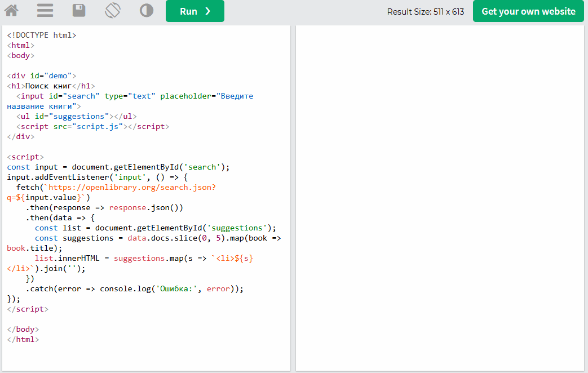The height and width of the screenshot is (373, 588).
Task: Click the closing </html> tag line
Action: coord(23,339)
